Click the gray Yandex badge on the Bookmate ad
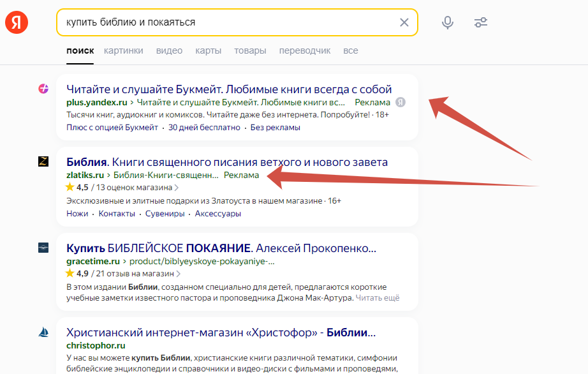The width and height of the screenshot is (588, 374). [x=401, y=102]
